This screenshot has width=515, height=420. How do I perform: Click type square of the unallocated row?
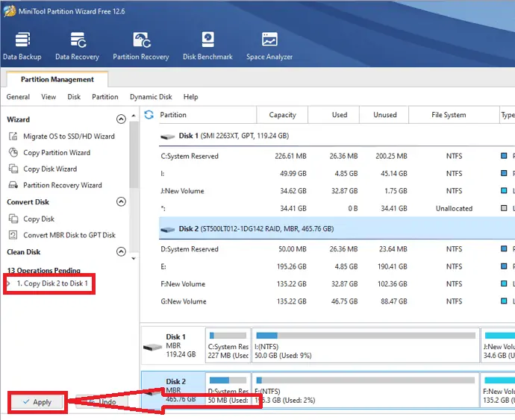504,208
